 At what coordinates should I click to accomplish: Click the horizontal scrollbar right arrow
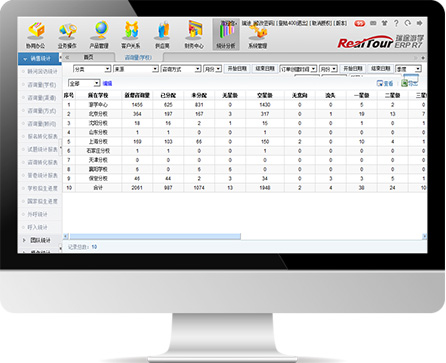click(x=424, y=236)
